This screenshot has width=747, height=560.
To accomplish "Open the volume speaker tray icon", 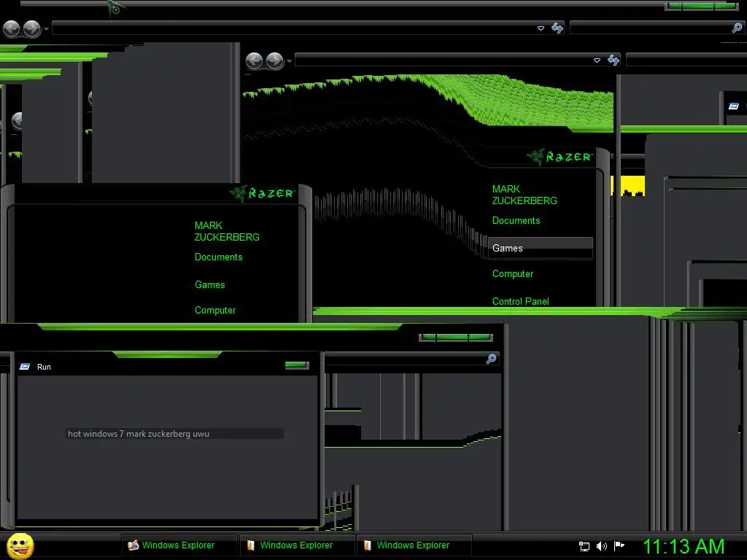I will point(602,546).
